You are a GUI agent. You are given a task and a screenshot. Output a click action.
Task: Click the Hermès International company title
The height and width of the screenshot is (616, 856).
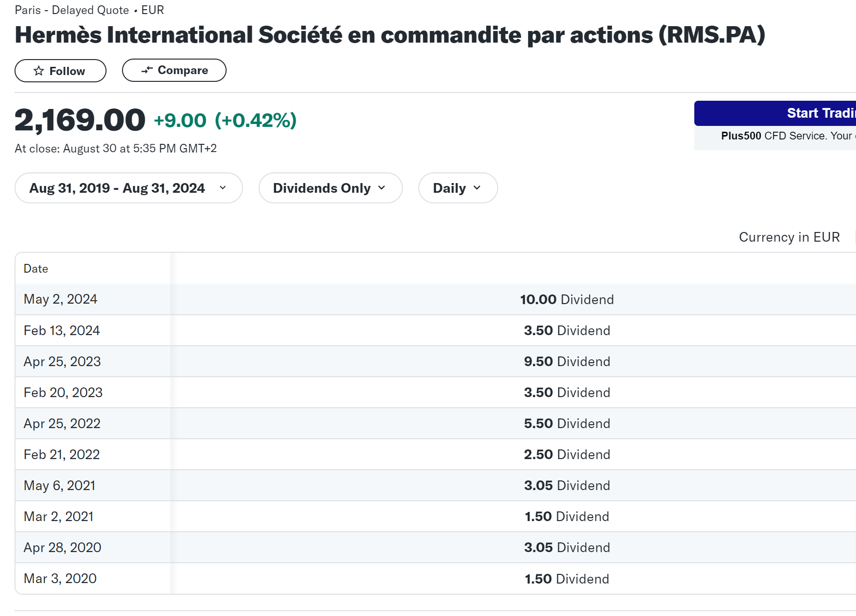point(390,35)
